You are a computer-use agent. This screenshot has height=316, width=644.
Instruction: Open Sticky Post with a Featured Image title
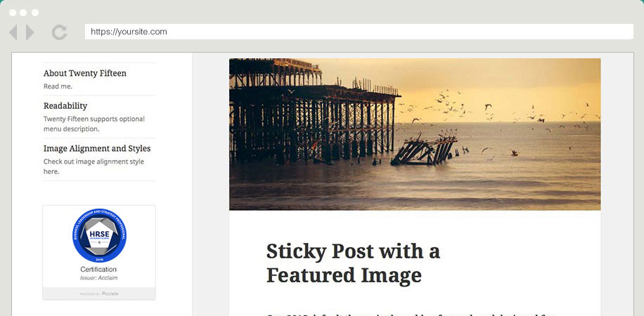pos(353,263)
